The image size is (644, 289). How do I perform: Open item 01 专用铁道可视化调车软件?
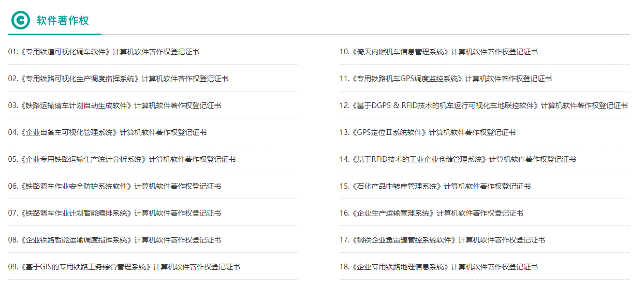pyautogui.click(x=104, y=52)
